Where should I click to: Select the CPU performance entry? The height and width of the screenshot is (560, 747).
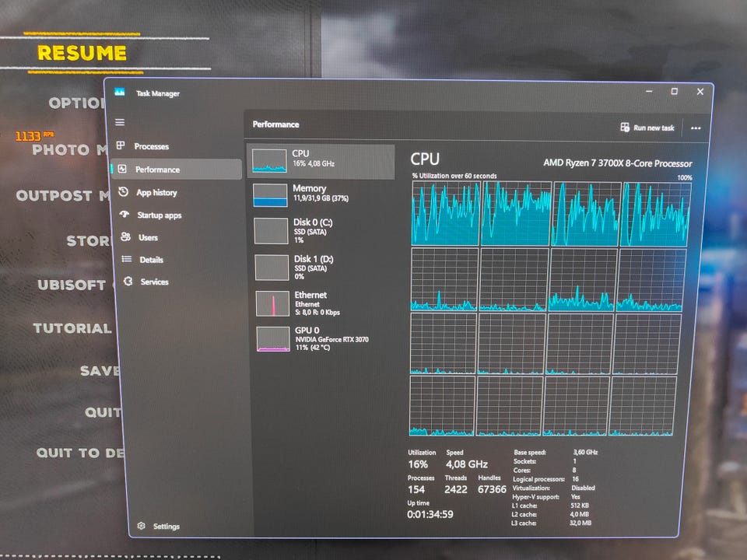321,161
